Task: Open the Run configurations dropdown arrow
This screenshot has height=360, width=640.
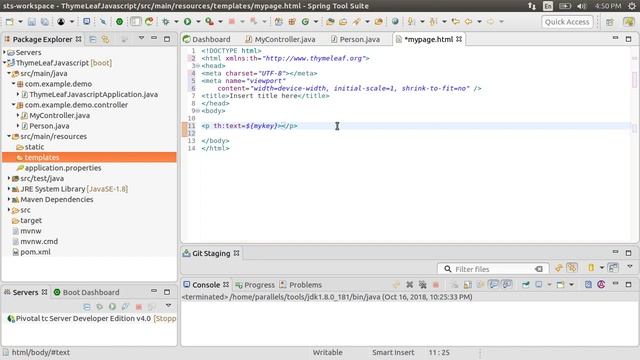Action: coord(198,22)
